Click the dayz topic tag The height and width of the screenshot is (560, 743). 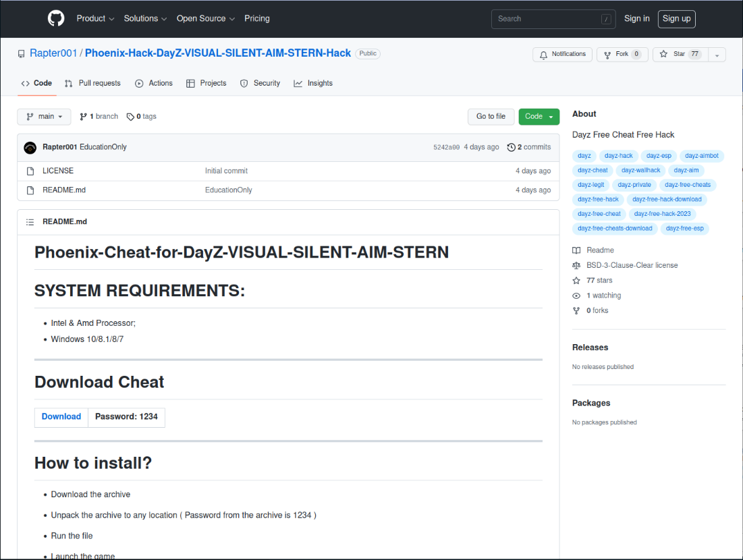point(584,156)
